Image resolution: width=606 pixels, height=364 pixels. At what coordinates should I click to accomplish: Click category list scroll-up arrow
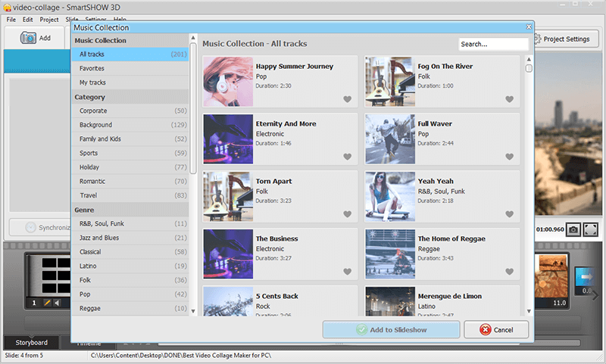tap(193, 37)
